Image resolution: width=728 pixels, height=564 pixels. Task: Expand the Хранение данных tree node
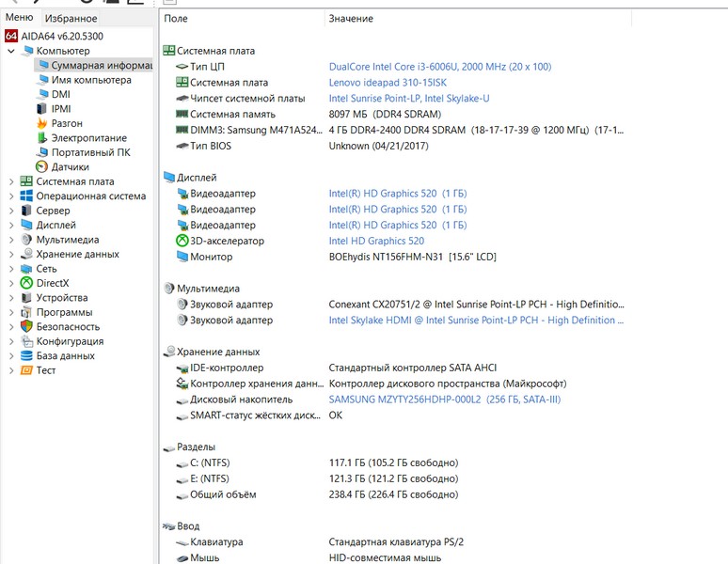(x=11, y=254)
